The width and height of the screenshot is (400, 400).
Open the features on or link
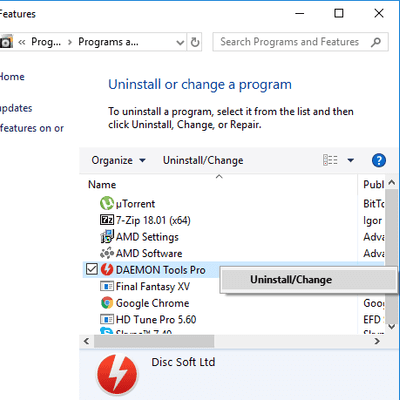point(32,128)
